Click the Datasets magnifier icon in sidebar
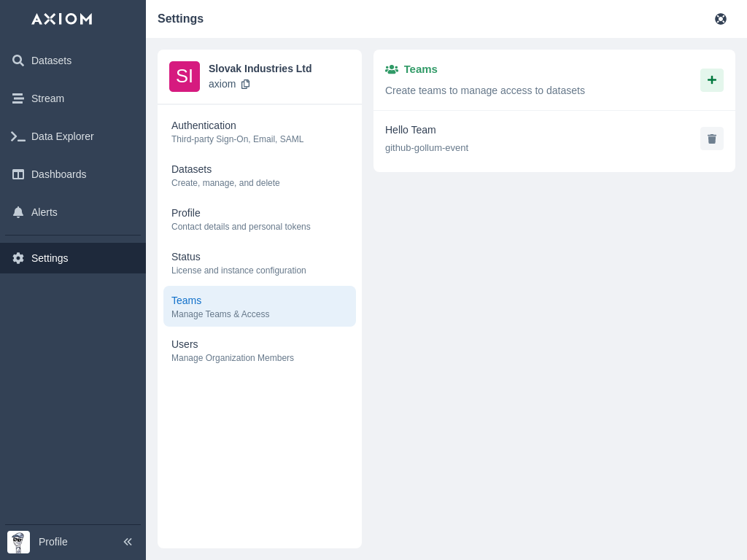Viewport: 747px width, 560px height. (18, 61)
